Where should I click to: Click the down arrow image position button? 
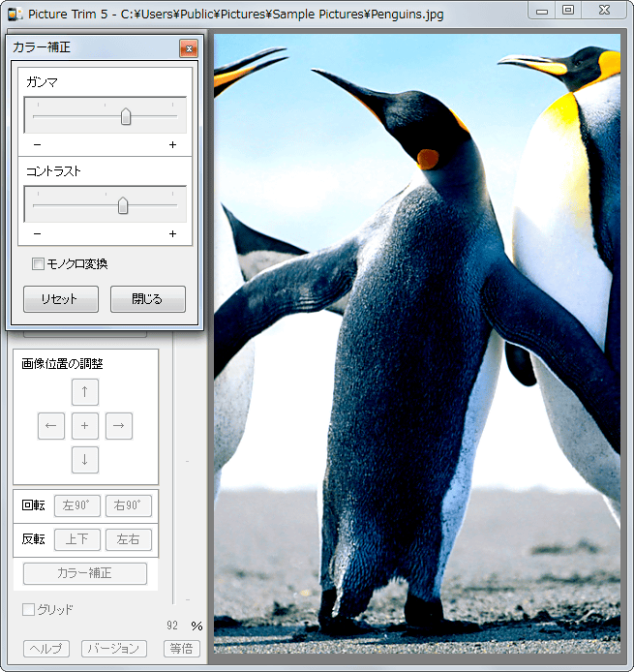[x=85, y=459]
